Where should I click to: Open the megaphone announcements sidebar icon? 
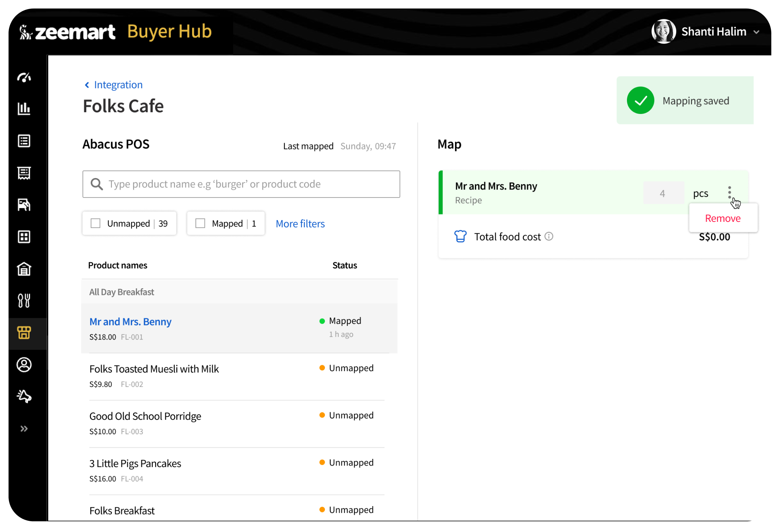click(x=24, y=397)
